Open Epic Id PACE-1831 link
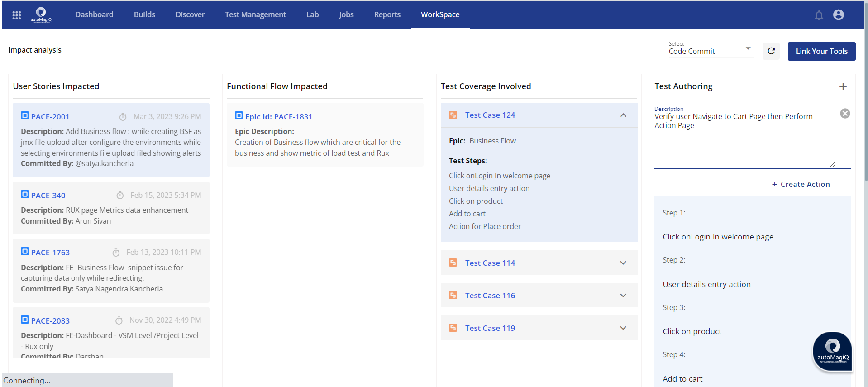 click(x=278, y=117)
